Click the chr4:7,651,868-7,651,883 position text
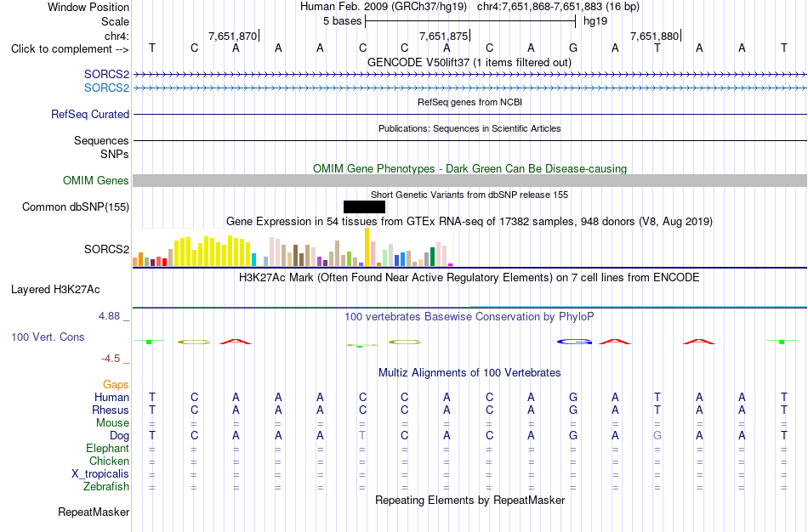 coord(558,7)
